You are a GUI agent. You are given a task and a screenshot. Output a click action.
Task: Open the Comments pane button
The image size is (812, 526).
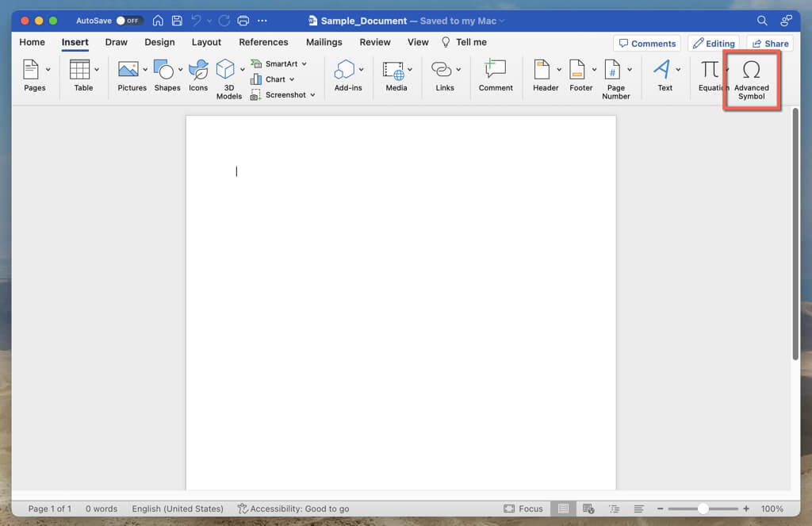[647, 44]
